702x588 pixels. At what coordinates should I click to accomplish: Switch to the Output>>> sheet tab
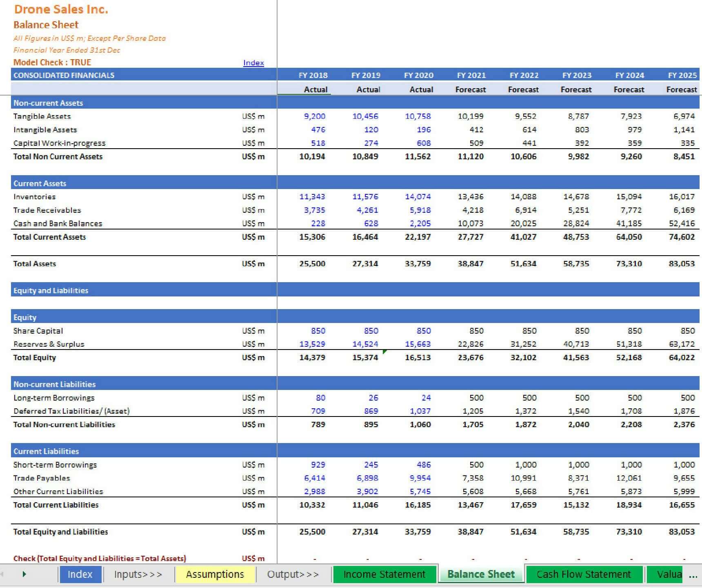click(x=293, y=574)
